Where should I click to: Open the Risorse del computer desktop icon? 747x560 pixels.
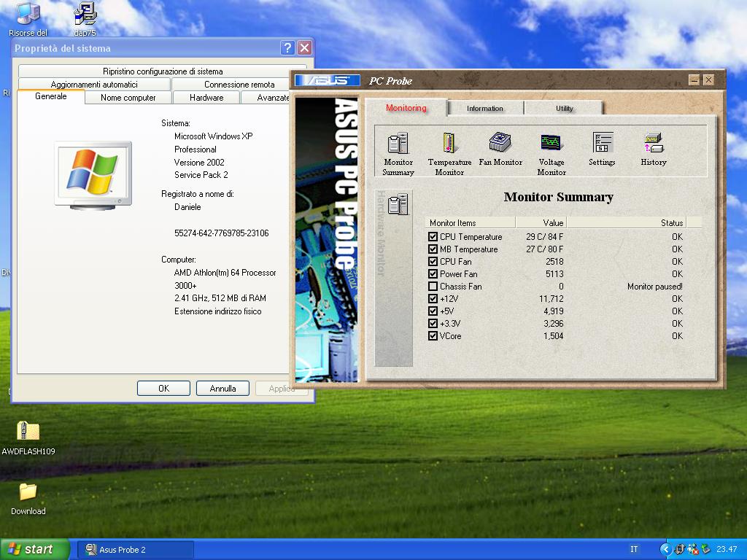(28, 19)
